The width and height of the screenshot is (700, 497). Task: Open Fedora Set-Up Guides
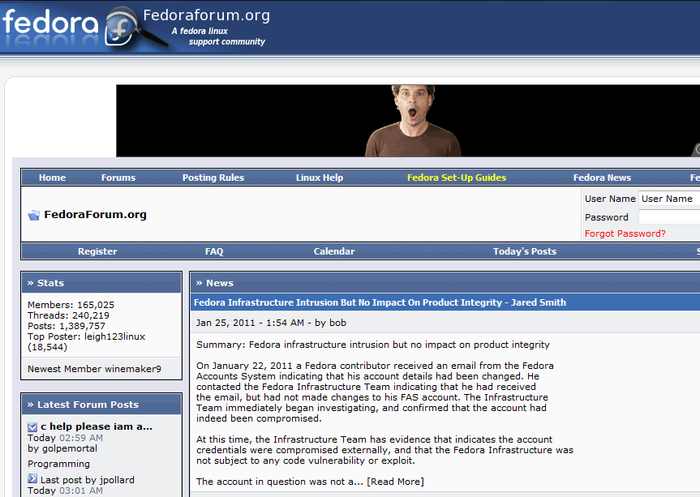(x=456, y=178)
